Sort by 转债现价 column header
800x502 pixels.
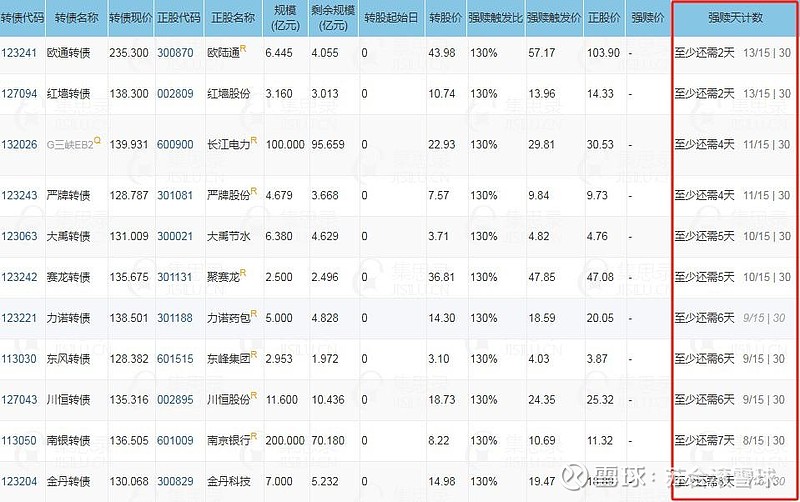click(x=131, y=18)
